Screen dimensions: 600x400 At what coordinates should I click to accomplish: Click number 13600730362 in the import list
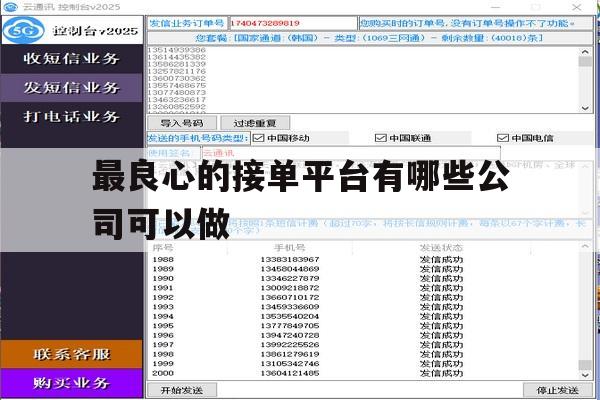(x=177, y=78)
